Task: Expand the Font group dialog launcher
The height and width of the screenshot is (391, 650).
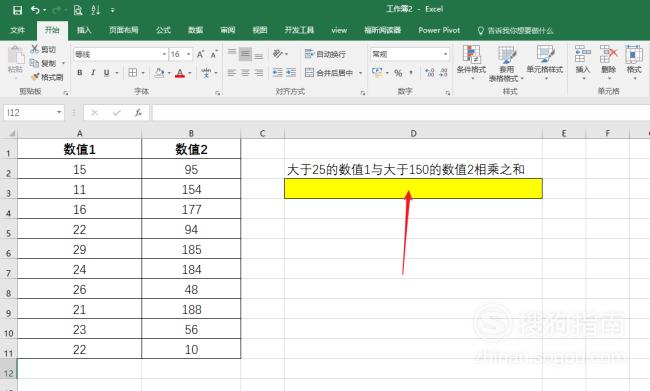Action: (217, 93)
